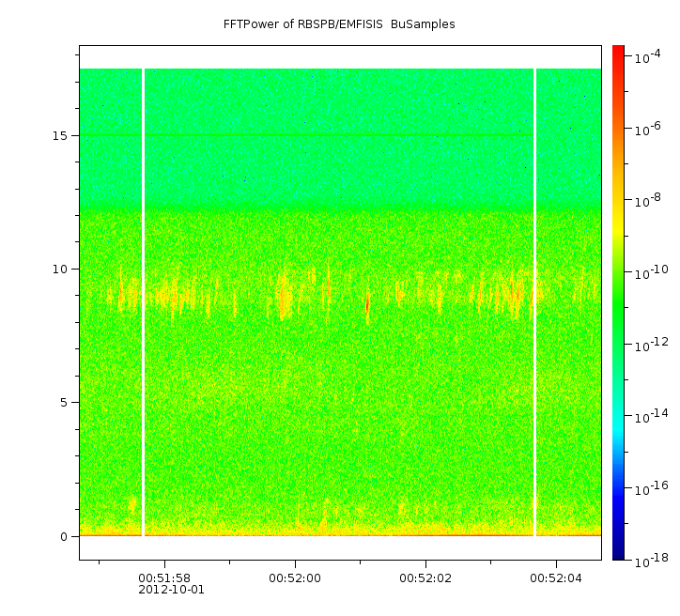Click the 00:52:00 time axis label
The height and width of the screenshot is (616, 680).
(x=295, y=577)
